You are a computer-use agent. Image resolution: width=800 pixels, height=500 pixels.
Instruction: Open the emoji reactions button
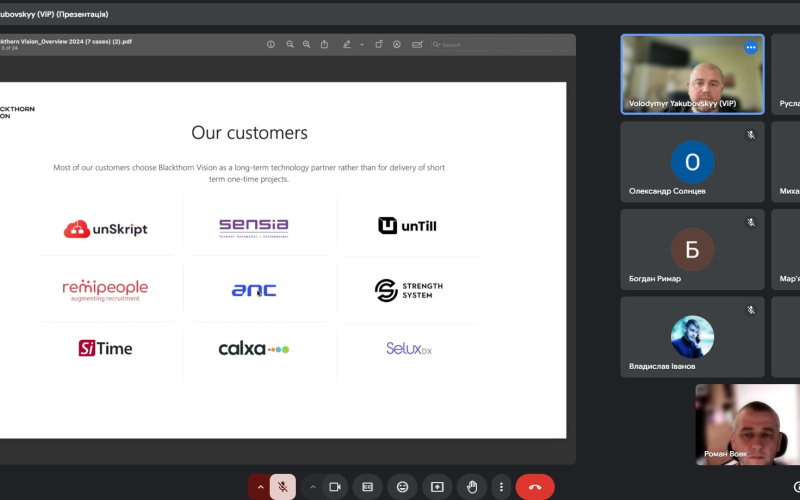403,487
